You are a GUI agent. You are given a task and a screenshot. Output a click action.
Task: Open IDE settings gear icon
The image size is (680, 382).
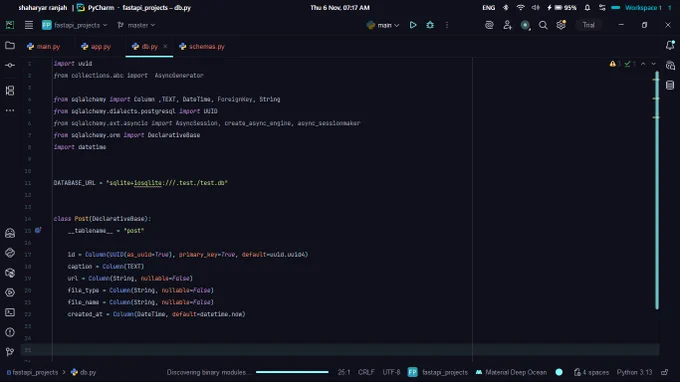[561, 25]
